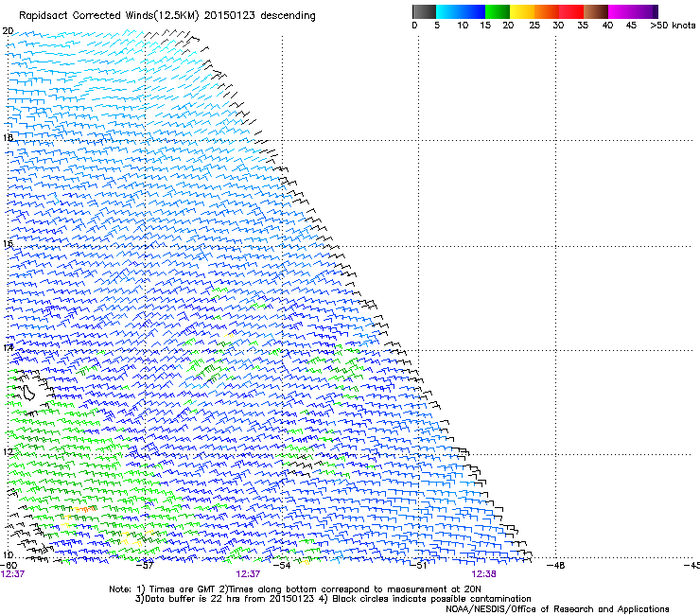The image size is (700, 615).
Task: Click the orange wind barb cluster near 11N
Action: (84, 509)
